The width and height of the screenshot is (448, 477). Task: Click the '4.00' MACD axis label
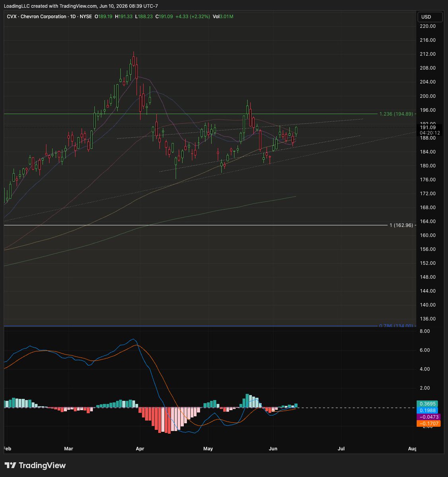coord(424,369)
